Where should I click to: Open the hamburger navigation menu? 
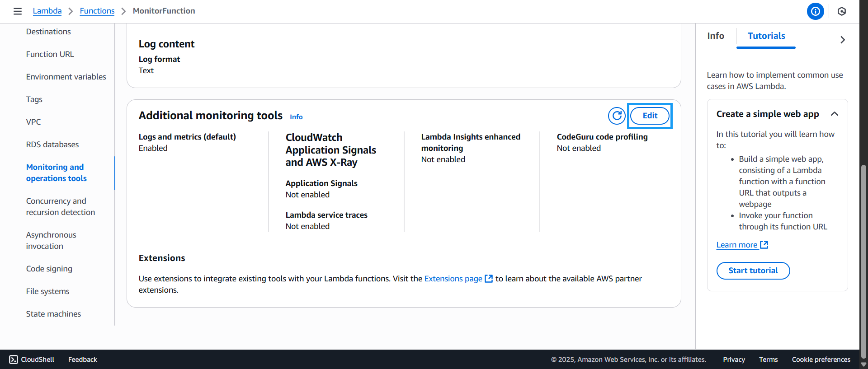coord(18,11)
